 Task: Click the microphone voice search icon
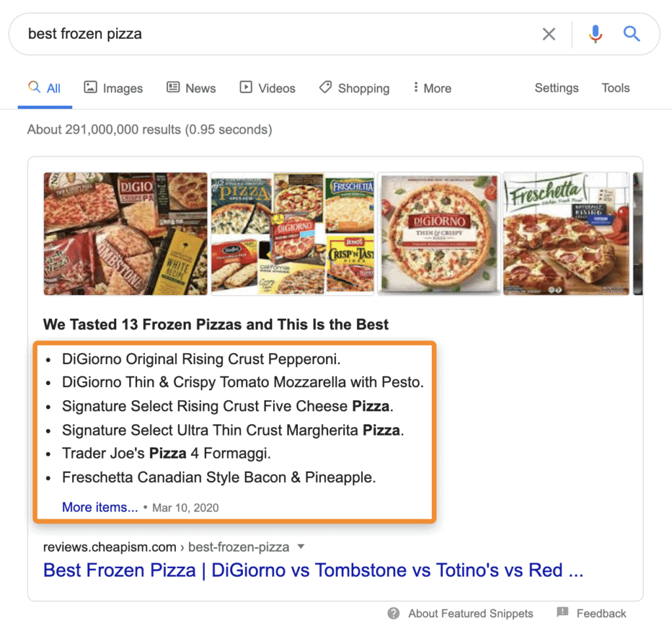pos(595,33)
